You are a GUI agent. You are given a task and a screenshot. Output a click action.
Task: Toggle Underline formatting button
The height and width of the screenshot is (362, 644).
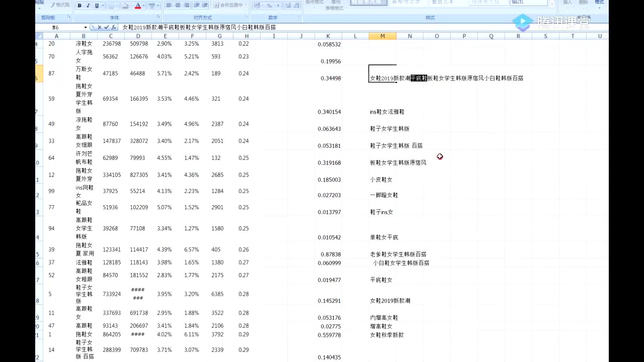pyautogui.click(x=96, y=6)
